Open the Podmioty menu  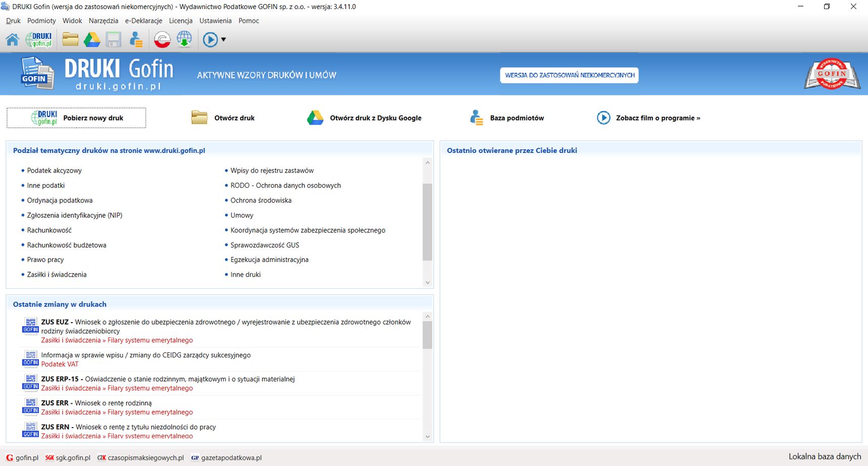[x=41, y=21]
